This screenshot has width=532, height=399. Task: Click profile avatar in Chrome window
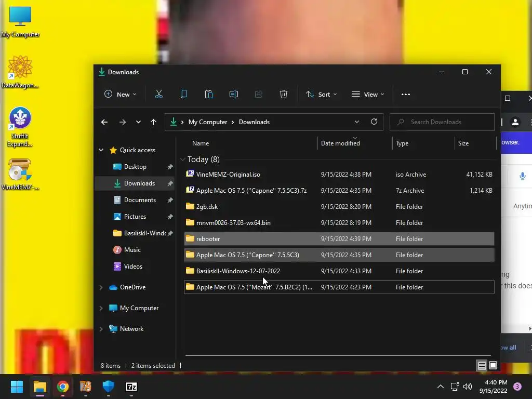(x=515, y=122)
